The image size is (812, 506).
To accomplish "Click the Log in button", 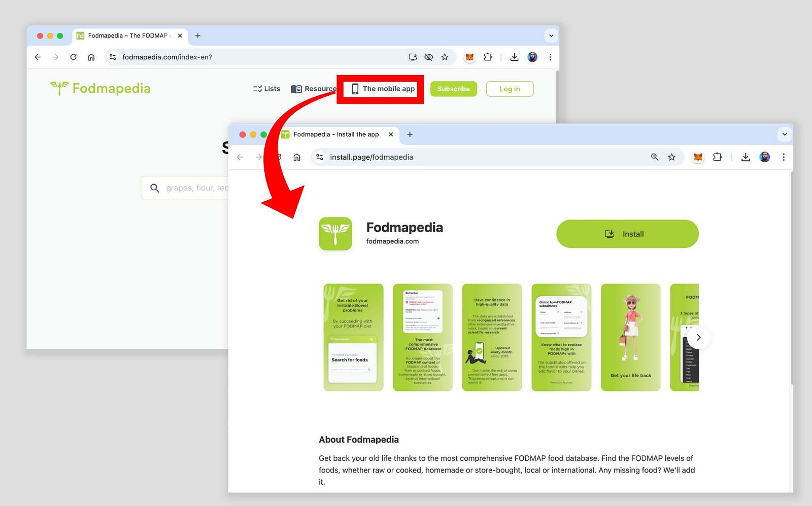I will [x=510, y=89].
